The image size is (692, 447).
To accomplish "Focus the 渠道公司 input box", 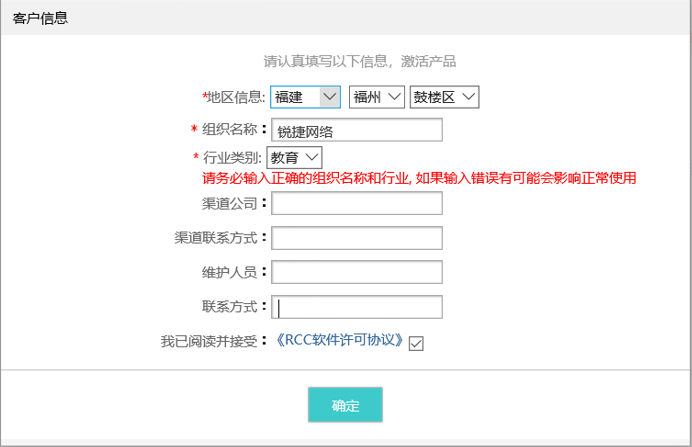I will pyautogui.click(x=357, y=203).
